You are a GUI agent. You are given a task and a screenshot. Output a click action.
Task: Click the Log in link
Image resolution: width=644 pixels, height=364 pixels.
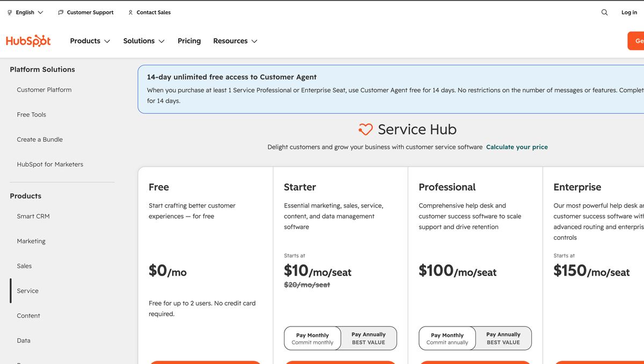(629, 12)
